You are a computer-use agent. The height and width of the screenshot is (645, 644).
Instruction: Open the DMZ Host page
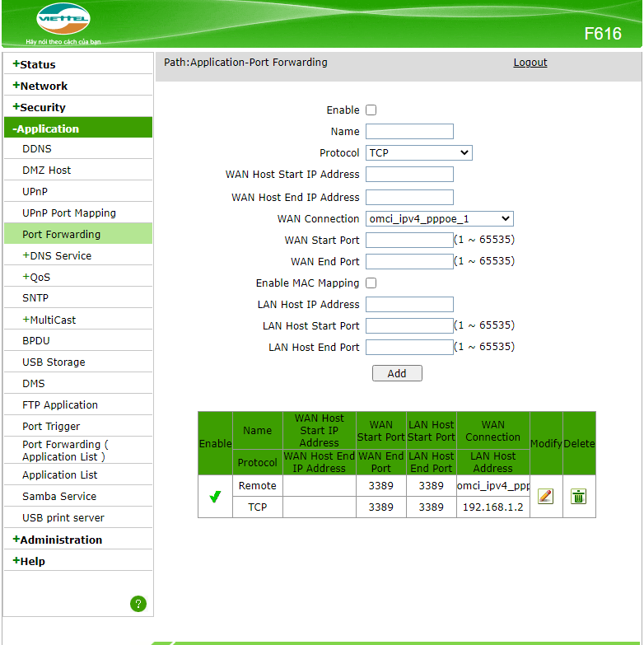coord(46,170)
